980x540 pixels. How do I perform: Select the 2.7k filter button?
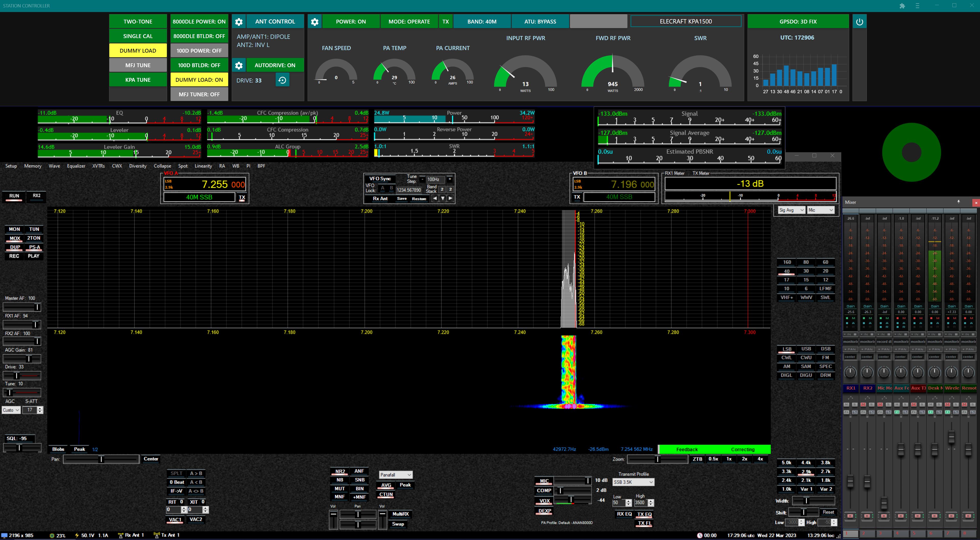point(825,472)
